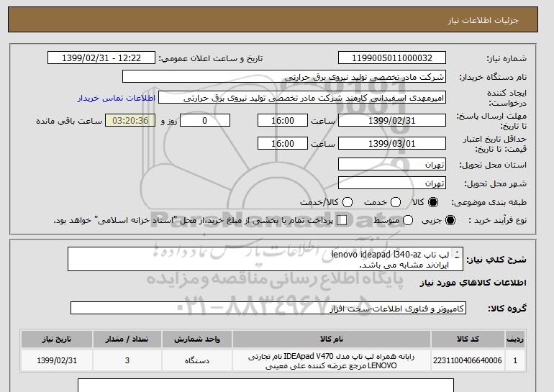Click the remaining days field showing 0
554x392 pixels.
205,120
